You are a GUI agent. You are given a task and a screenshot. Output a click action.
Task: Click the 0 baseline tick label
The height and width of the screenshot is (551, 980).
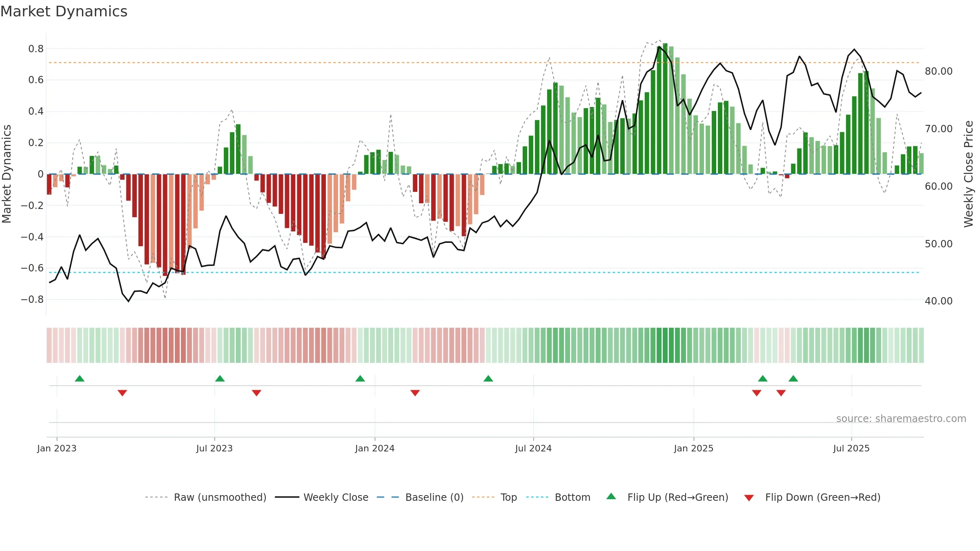pyautogui.click(x=40, y=174)
